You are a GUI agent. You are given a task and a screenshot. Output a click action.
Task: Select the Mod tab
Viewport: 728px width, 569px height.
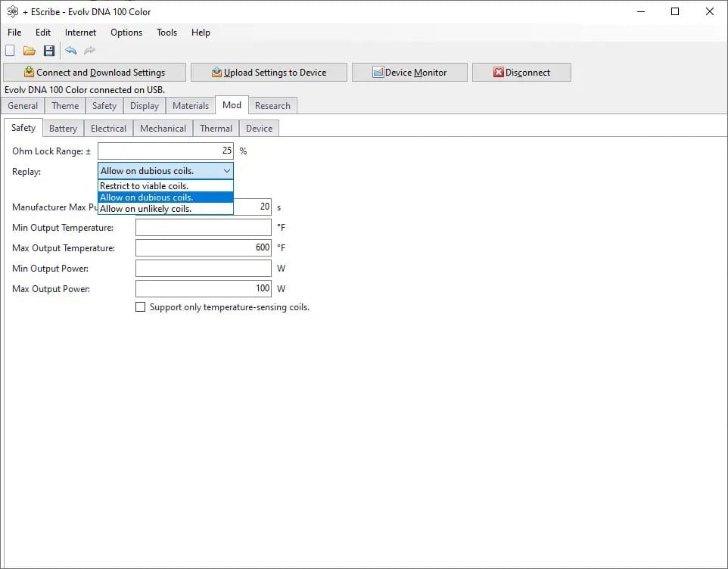point(232,105)
